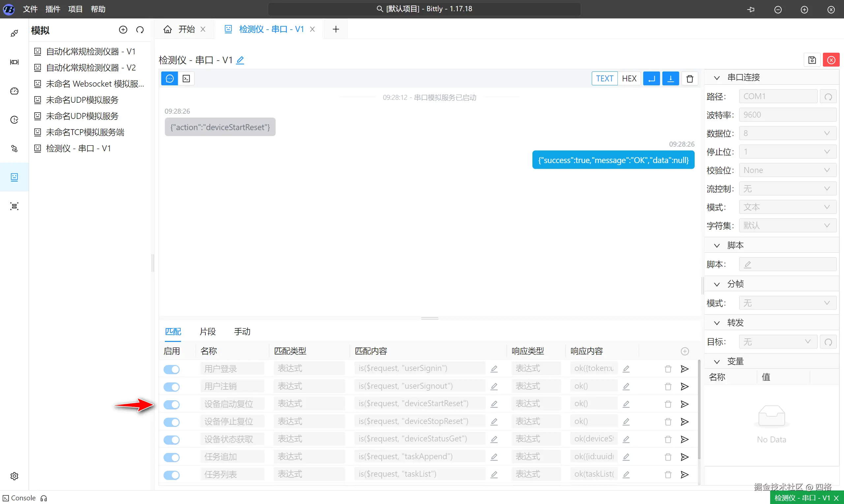Add a new match rule row
Screen dimensions: 844x504
(x=684, y=351)
